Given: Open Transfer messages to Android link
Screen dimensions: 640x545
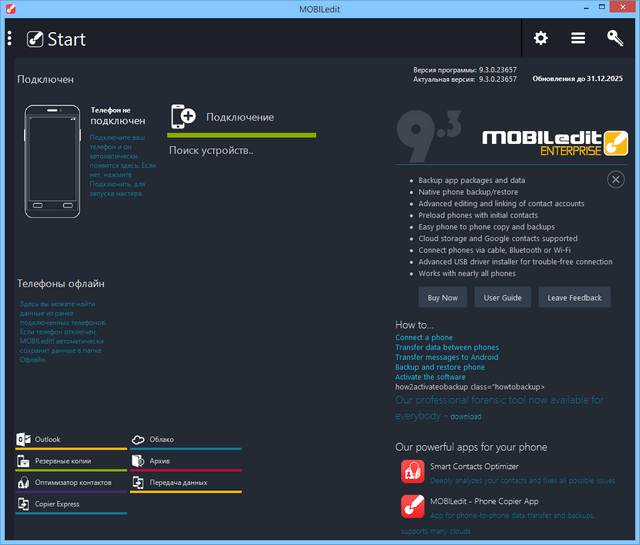Looking at the screenshot, I should (447, 357).
